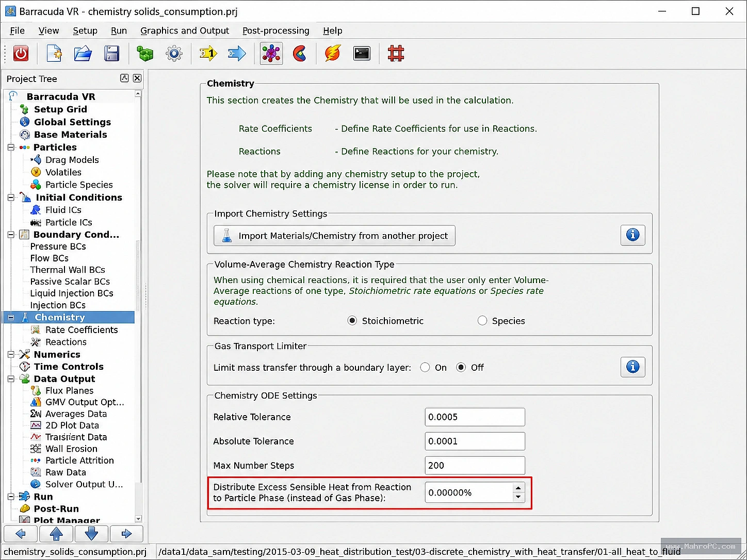This screenshot has height=560, width=747.
Task: Collapse the Boundary Cond... tree node
Action: [11, 235]
